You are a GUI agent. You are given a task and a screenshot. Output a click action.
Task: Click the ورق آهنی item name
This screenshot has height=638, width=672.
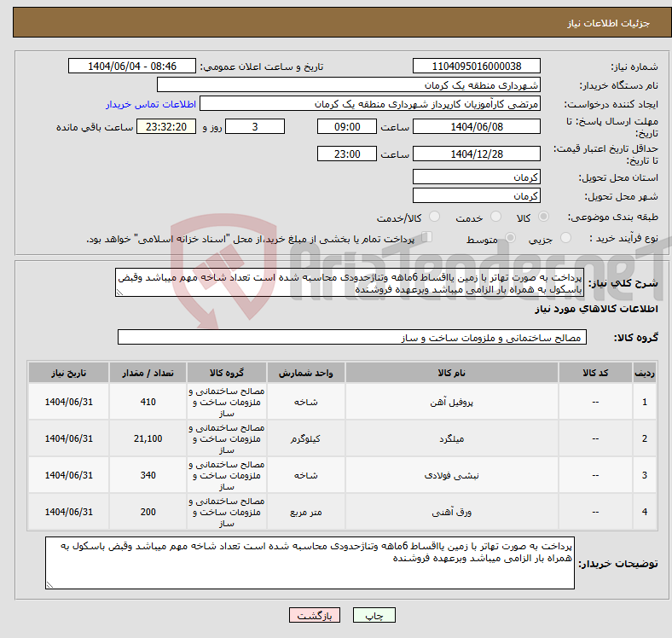point(452,512)
